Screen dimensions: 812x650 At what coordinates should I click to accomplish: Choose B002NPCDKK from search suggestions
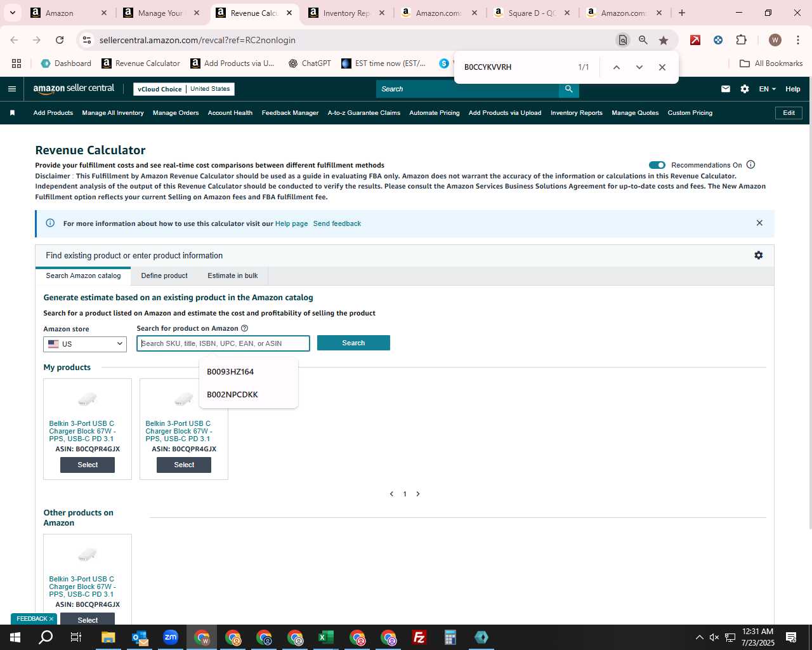click(248, 395)
